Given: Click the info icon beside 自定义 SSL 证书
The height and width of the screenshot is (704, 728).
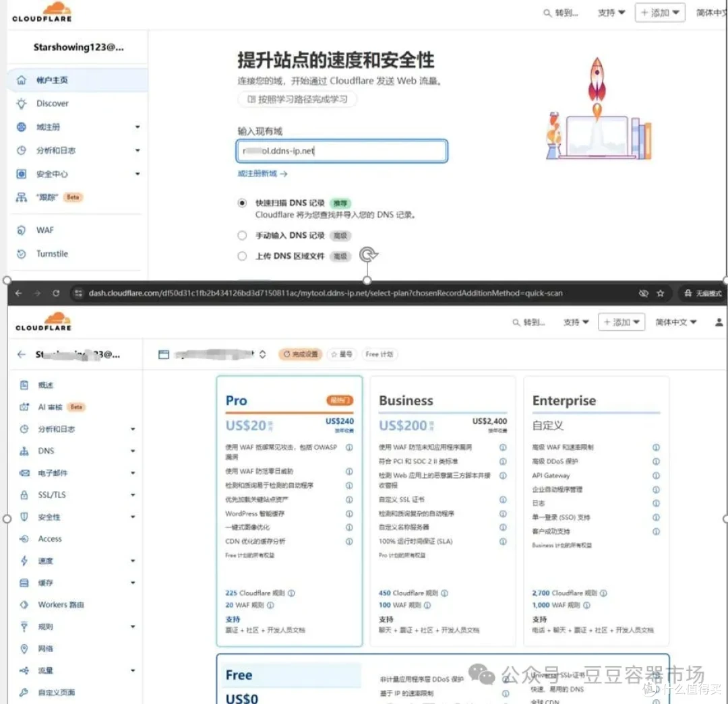Looking at the screenshot, I should point(503,500).
